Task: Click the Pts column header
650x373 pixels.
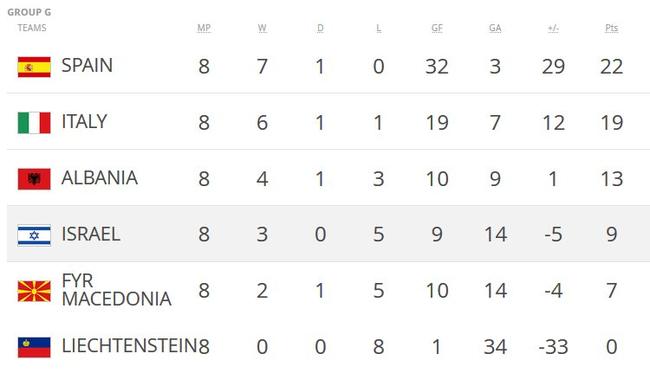Action: 611,28
